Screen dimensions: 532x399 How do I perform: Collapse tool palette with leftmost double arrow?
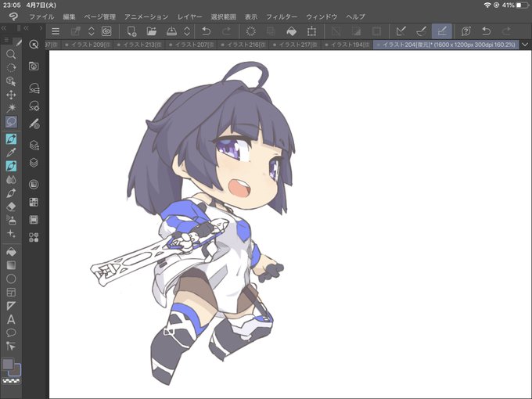pos(4,28)
